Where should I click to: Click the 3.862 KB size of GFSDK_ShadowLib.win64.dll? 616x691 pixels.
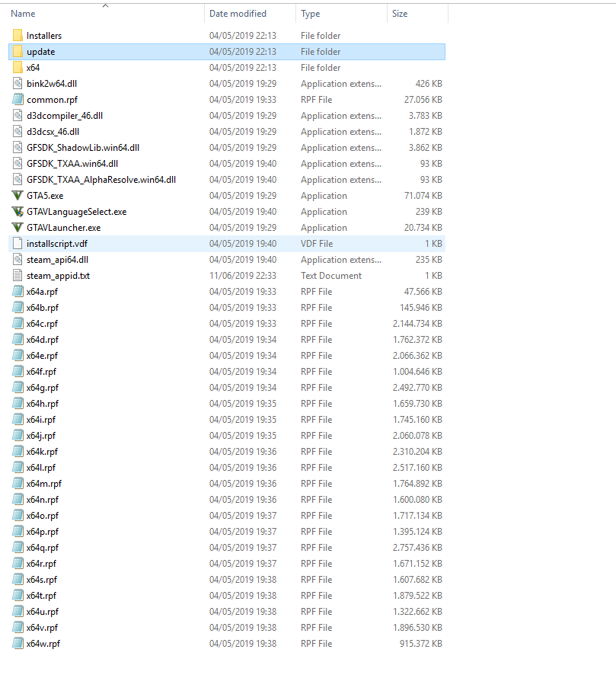[x=426, y=148]
